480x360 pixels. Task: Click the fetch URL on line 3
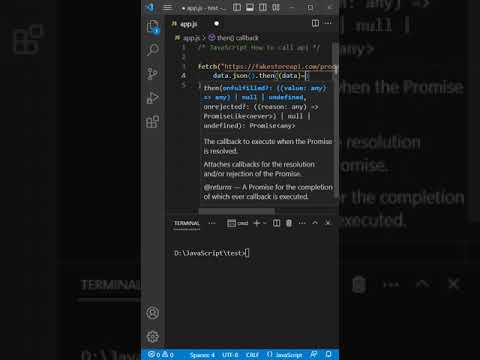click(x=280, y=67)
